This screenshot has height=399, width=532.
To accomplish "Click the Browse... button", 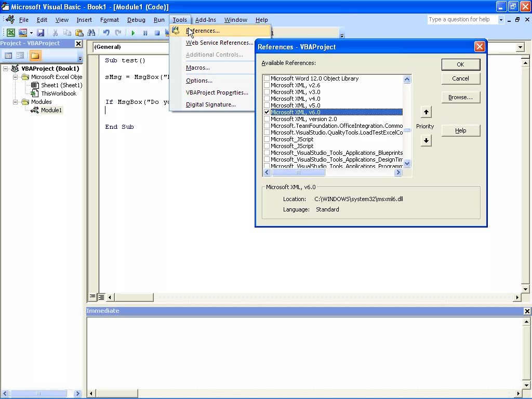I will 460,97.
